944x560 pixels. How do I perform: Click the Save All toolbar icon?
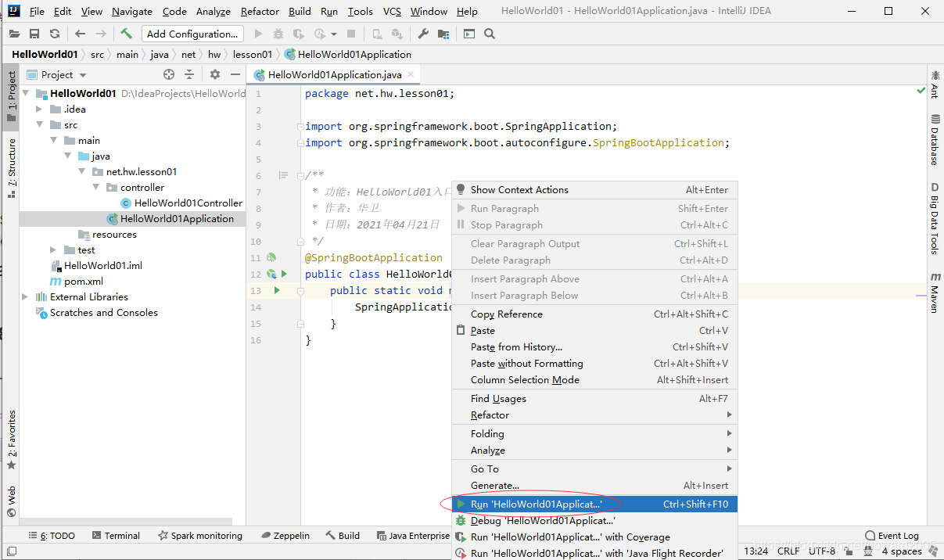tap(34, 34)
